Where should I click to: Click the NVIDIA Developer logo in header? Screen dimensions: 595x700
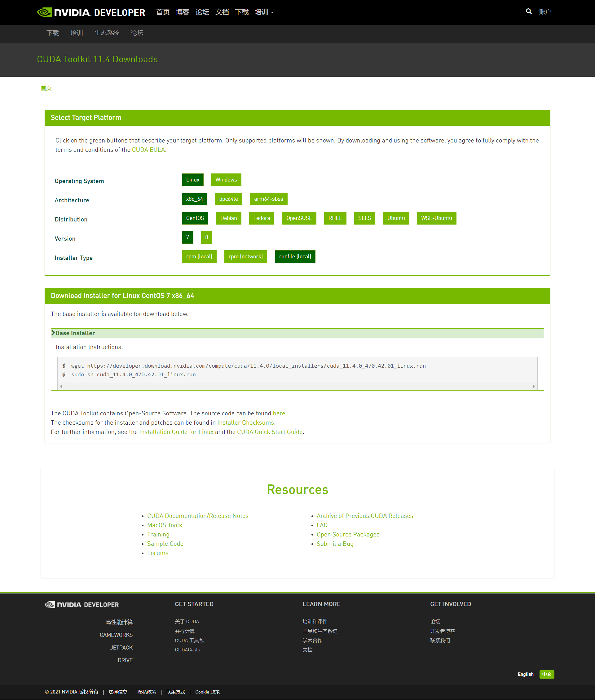pyautogui.click(x=91, y=12)
